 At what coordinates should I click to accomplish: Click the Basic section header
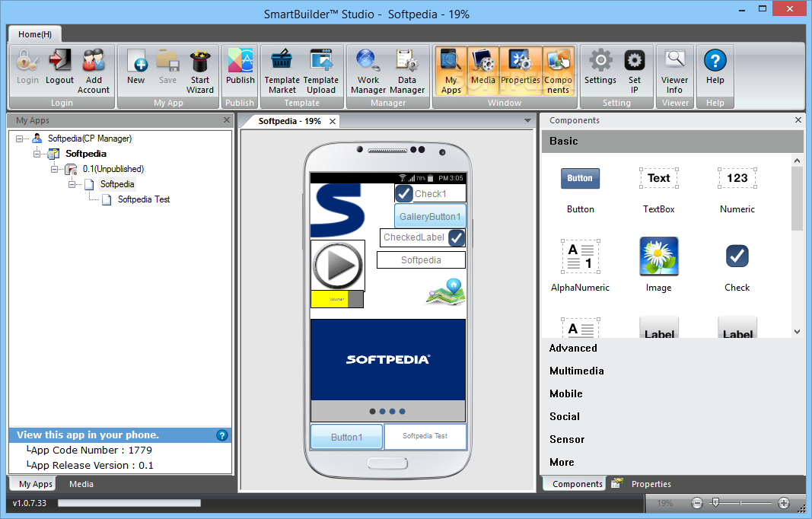tap(672, 142)
